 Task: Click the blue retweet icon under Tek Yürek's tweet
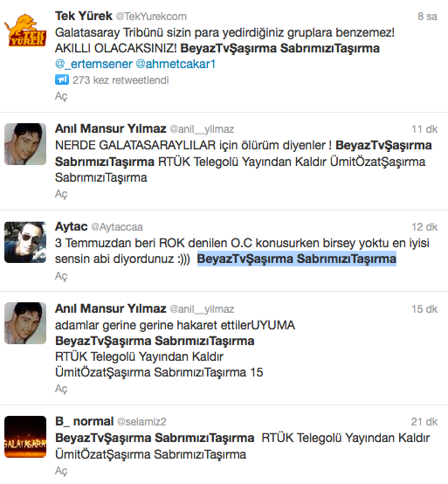pos(62,80)
